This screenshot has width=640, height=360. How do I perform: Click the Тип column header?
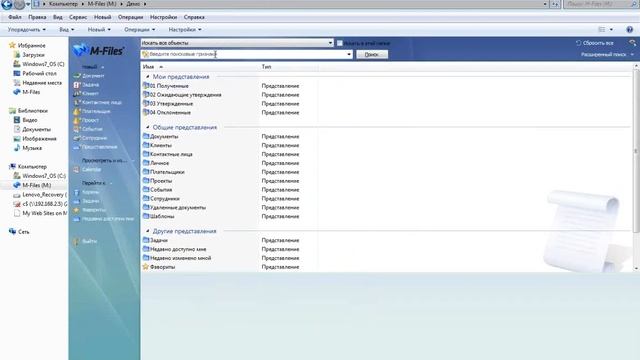(288, 67)
